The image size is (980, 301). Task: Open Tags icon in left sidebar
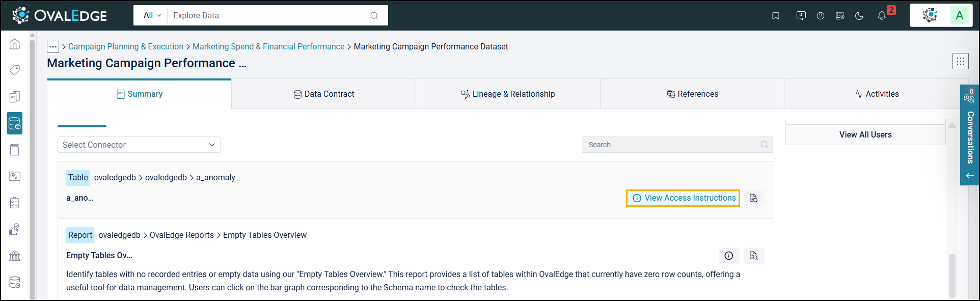pyautogui.click(x=15, y=70)
